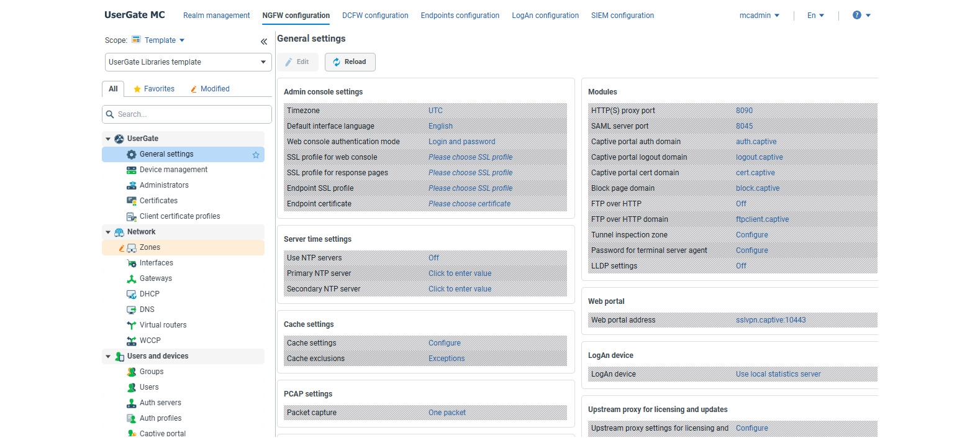This screenshot has height=440, width=980.
Task: Show the Modified filter tab
Action: point(211,89)
